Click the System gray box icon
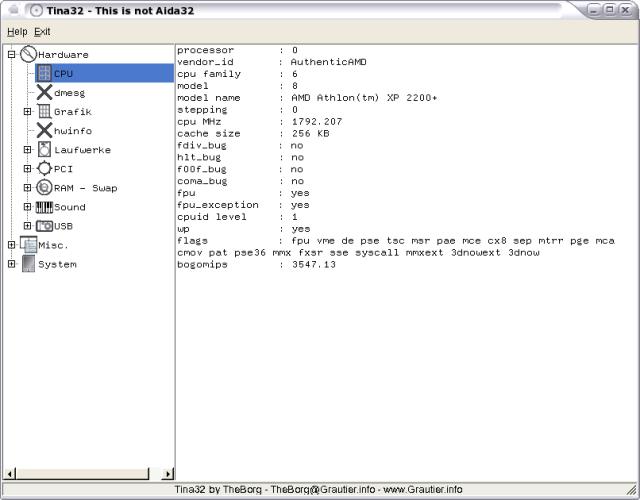Viewport: 640px width, 500px height. [x=29, y=264]
